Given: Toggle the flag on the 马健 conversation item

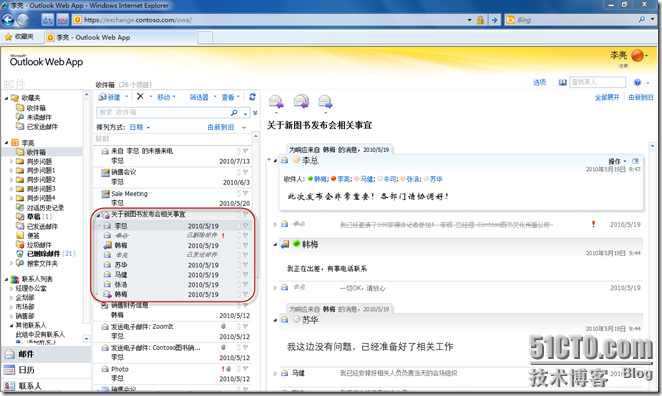Looking at the screenshot, I should pyautogui.click(x=245, y=275).
